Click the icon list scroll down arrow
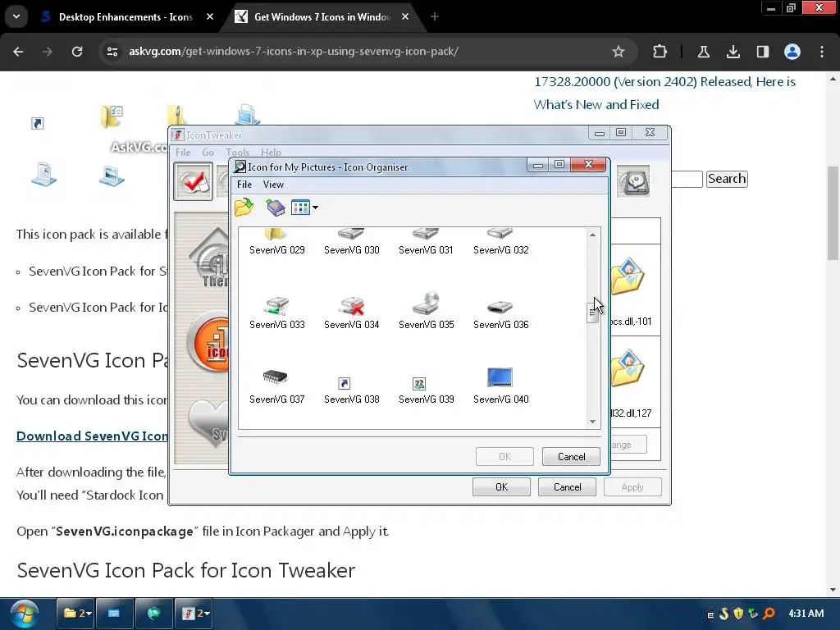The width and height of the screenshot is (840, 630). [x=592, y=422]
